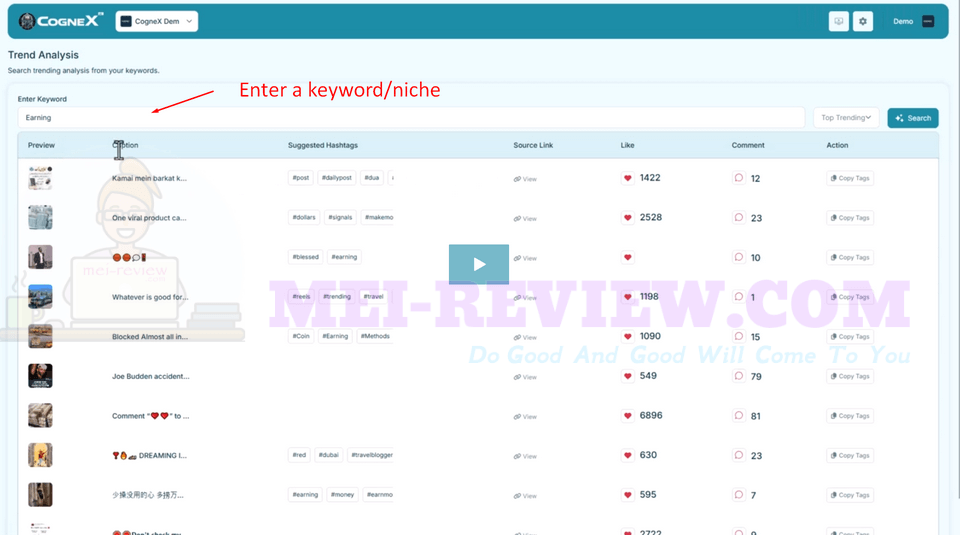Open preview thumbnail for Kamai mein barkat
The height and width of the screenshot is (535, 960).
coord(40,178)
